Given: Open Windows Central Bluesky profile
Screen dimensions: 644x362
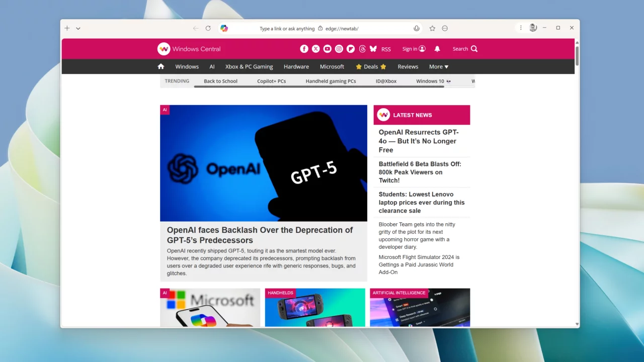Looking at the screenshot, I should coord(373,49).
